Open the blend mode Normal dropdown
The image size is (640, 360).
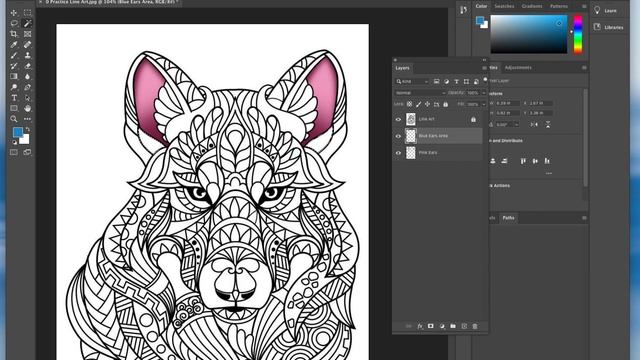click(x=420, y=93)
